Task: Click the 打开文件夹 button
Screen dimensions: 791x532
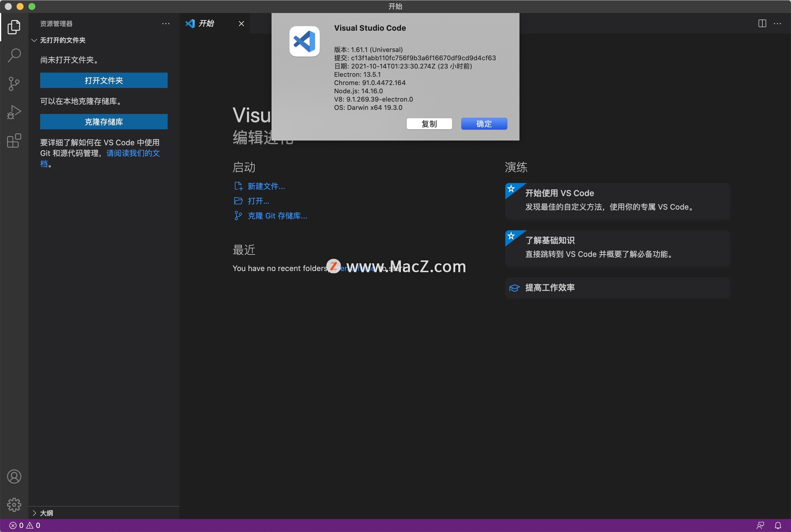Action: pos(104,80)
